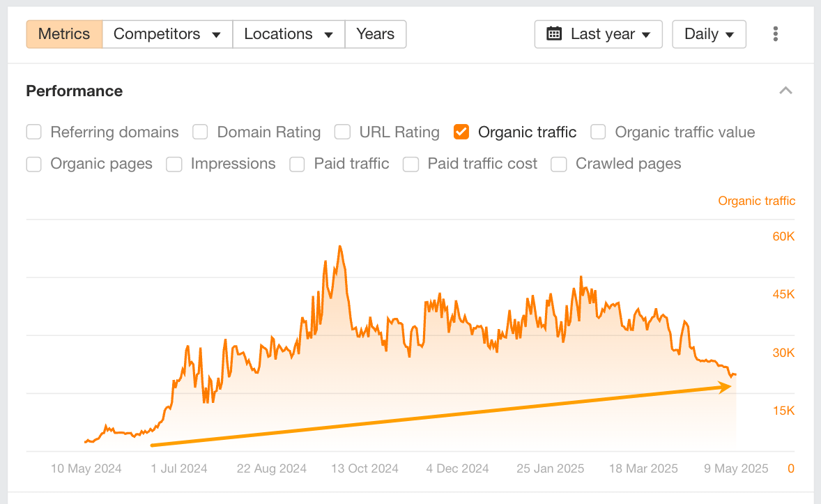Switch to the Years tab

click(x=375, y=34)
